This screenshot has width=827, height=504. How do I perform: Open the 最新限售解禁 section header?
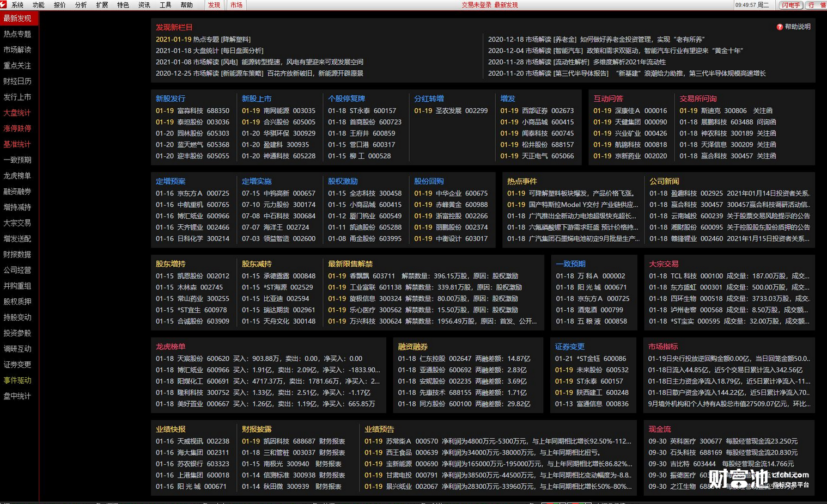350,264
